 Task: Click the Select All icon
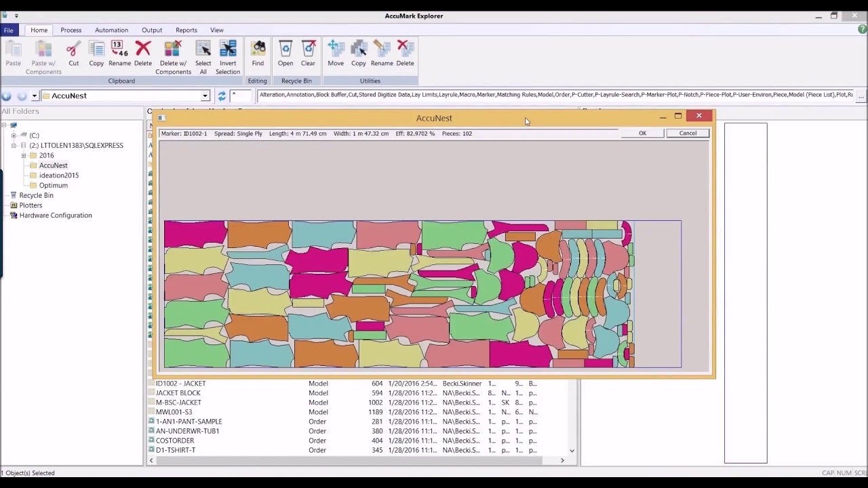coord(203,49)
